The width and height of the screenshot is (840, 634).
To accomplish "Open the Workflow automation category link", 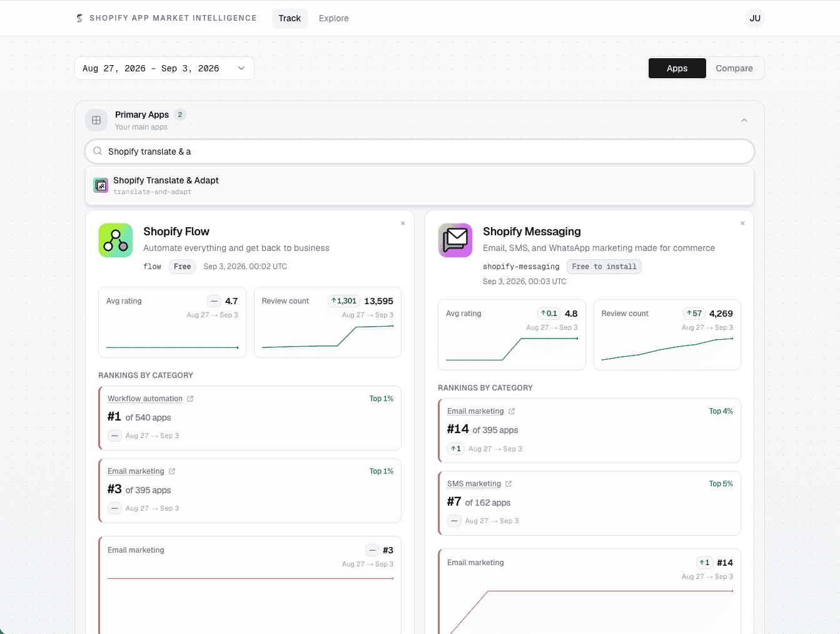I will [x=145, y=399].
